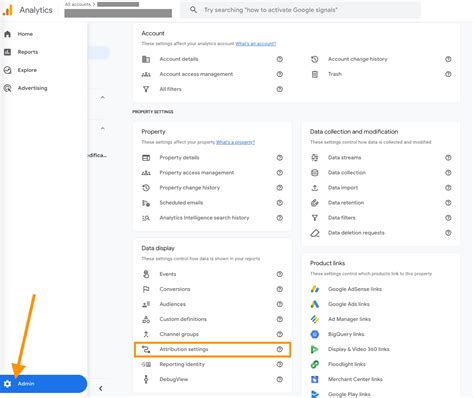Go to Home in navigation
Viewport: 474px width, 398px height.
(x=25, y=34)
